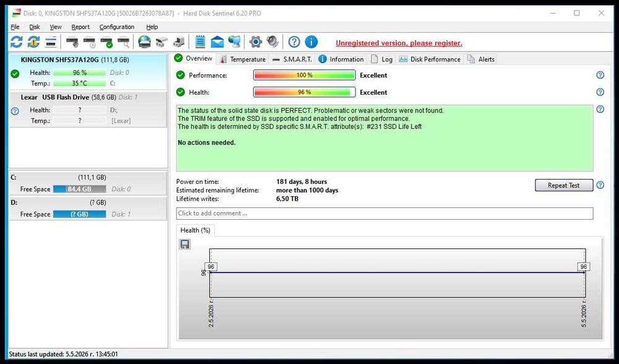Screen dimensions: 619x364
Task: Switch to the Alerts tab
Action: pos(481,59)
